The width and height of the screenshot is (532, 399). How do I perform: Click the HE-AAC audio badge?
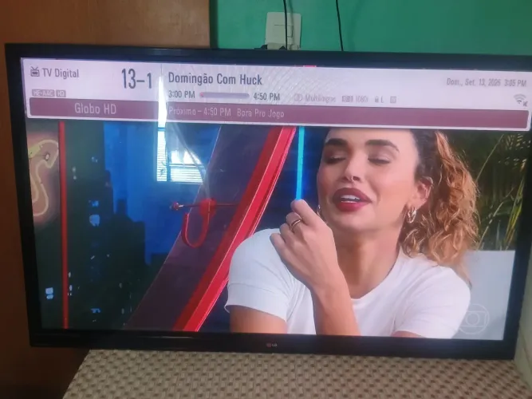pyautogui.click(x=43, y=93)
